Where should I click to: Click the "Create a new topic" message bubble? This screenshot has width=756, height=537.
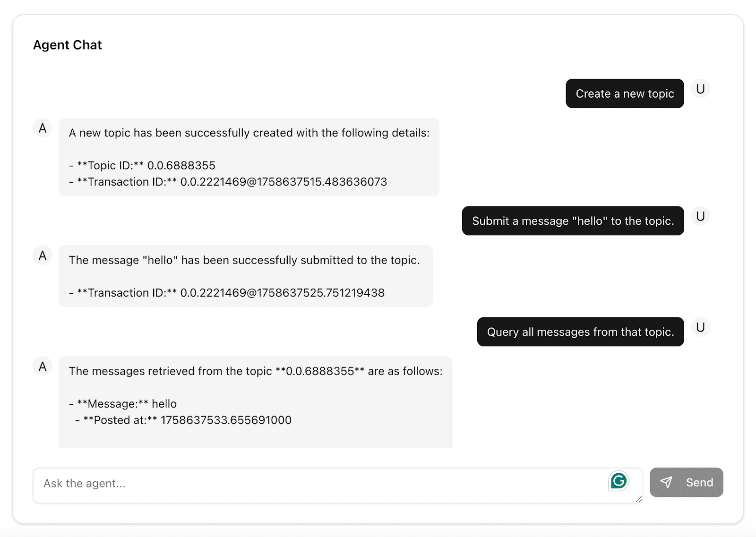point(625,94)
